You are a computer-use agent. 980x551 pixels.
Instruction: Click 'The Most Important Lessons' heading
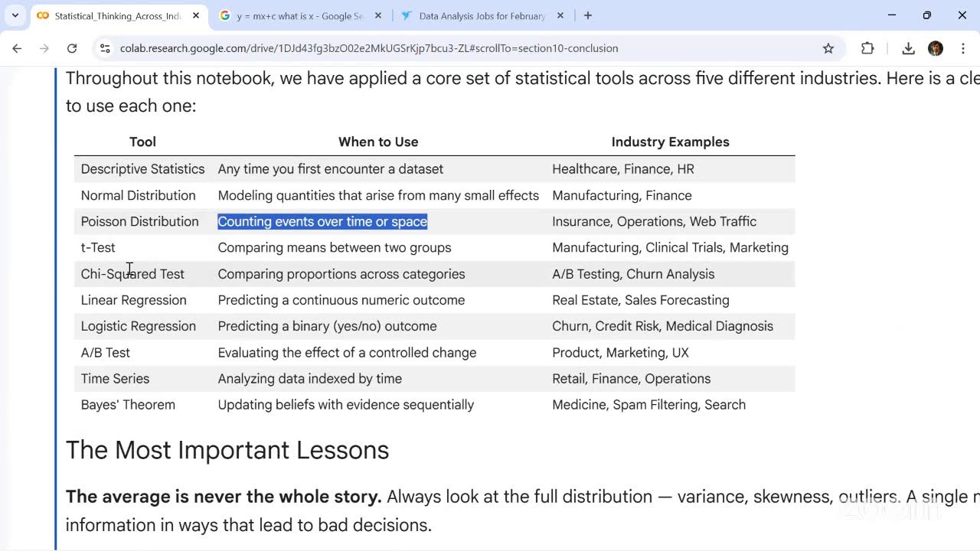click(x=227, y=450)
